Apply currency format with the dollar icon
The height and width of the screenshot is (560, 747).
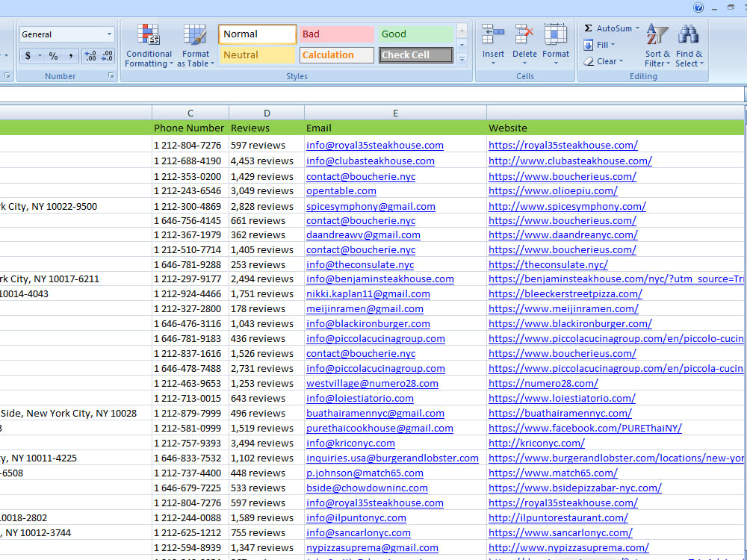tap(28, 55)
